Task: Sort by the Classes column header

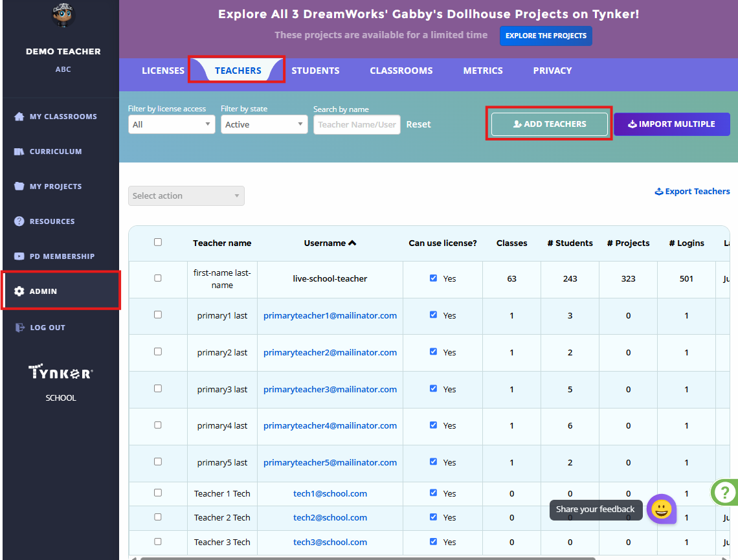Action: point(511,243)
